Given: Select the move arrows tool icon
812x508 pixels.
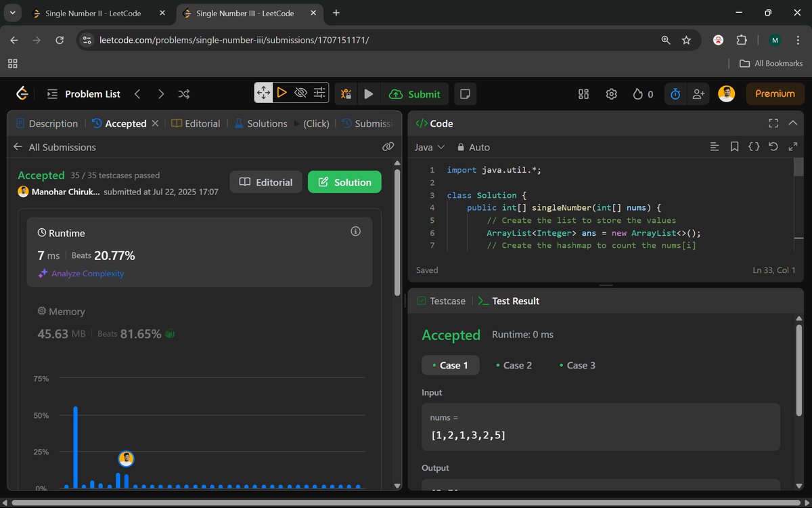Looking at the screenshot, I should pyautogui.click(x=263, y=93).
